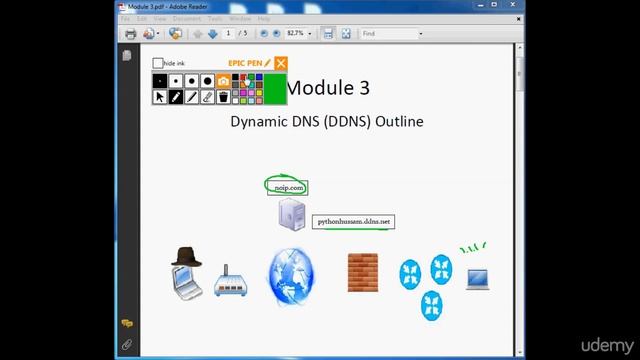This screenshot has height=360, width=640.
Task: Open the Attachments paperclip icon in sidebar
Action: tap(127, 344)
